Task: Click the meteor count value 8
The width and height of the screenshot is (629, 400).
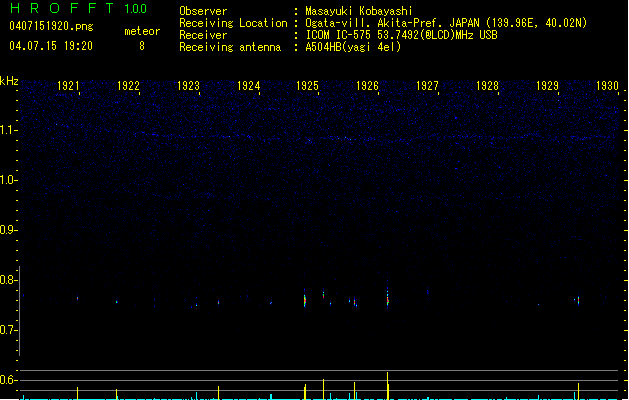Action: pos(142,46)
